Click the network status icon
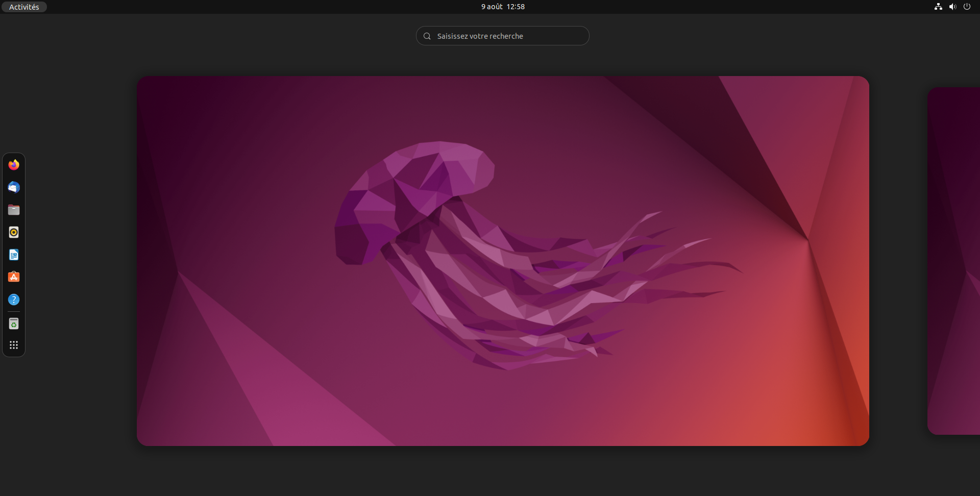 pos(938,7)
